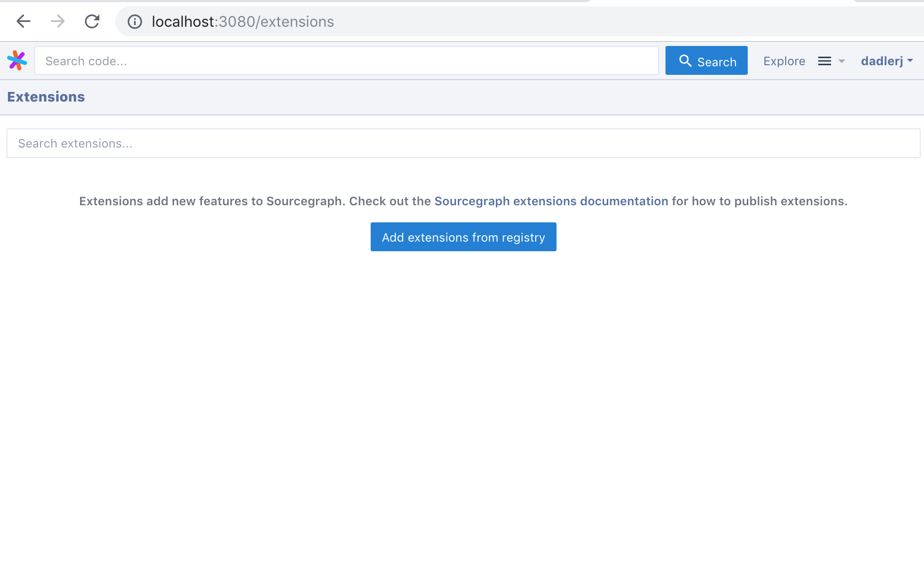Open Sourcegraph extensions documentation link
Viewport: 924px width, 588px height.
(551, 201)
